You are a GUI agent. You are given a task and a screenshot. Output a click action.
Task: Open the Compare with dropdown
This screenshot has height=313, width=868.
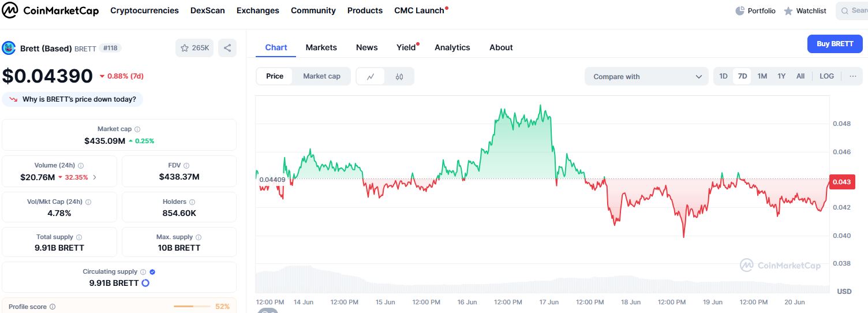coord(646,76)
